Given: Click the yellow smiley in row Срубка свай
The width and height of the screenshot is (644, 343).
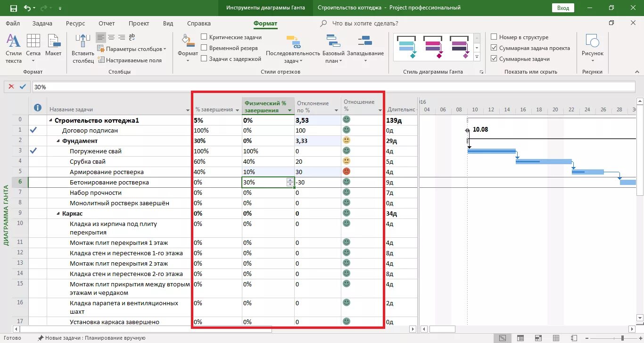Looking at the screenshot, I should coord(347,161).
